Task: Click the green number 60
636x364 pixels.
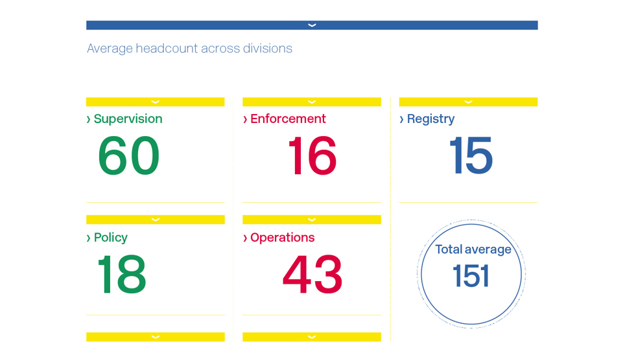Action: click(x=128, y=157)
